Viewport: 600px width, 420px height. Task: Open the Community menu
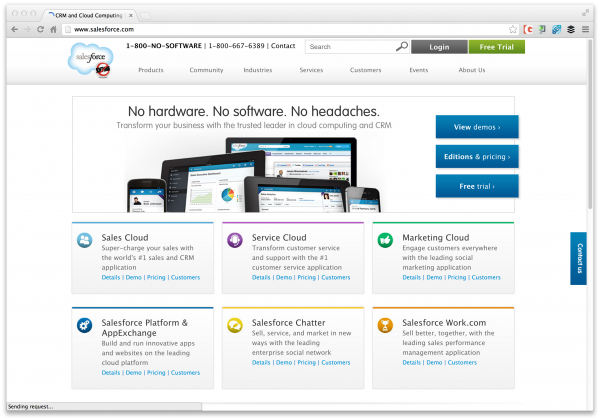pyautogui.click(x=206, y=70)
